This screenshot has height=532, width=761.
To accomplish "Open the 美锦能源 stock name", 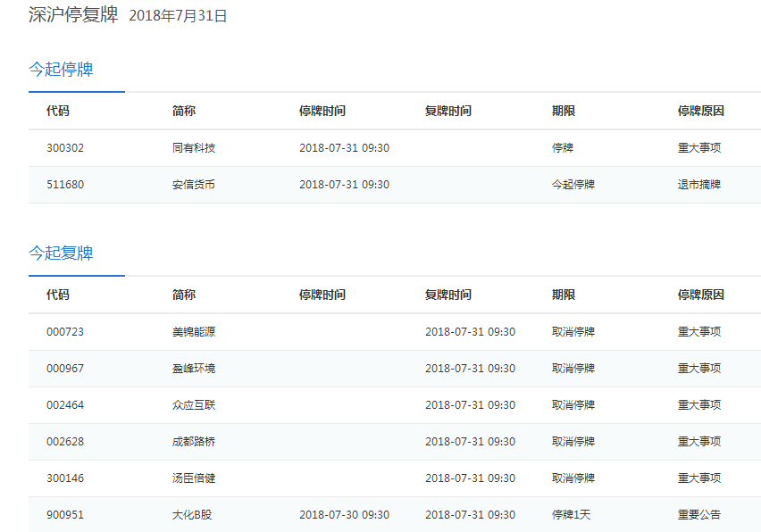I will tap(194, 332).
